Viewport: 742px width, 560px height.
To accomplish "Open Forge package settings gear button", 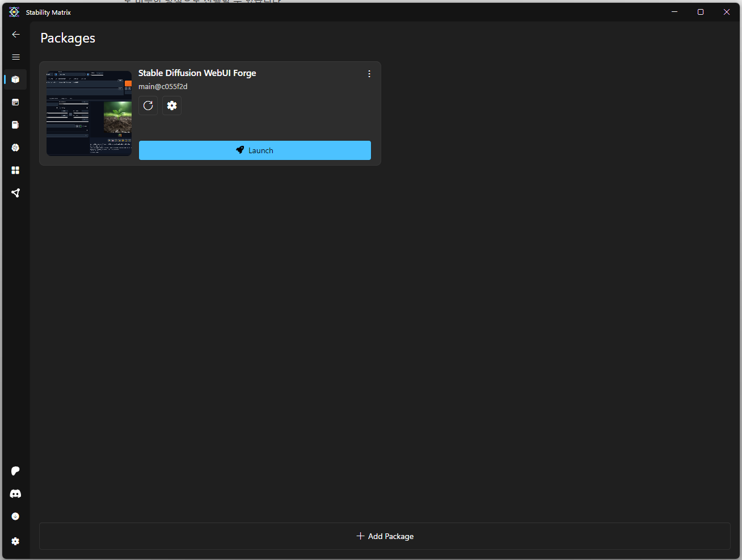I will (x=172, y=106).
